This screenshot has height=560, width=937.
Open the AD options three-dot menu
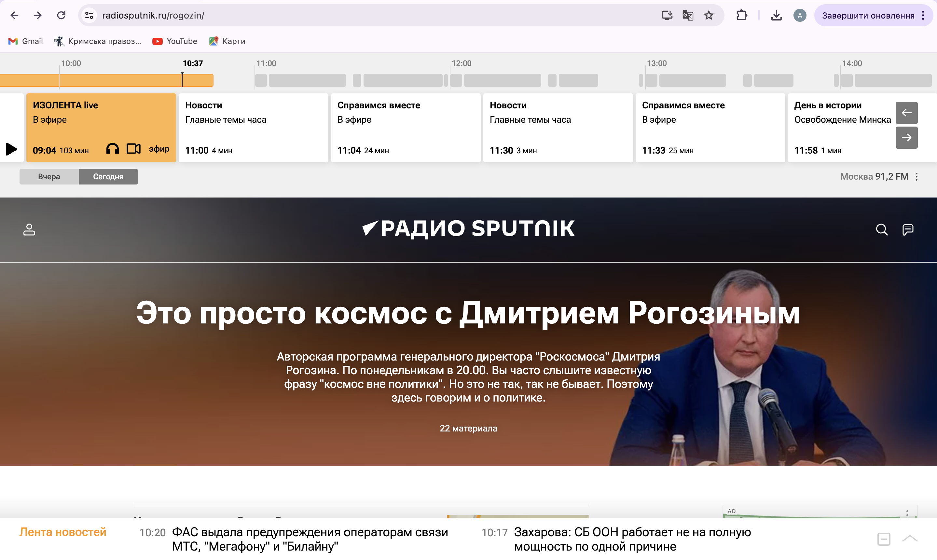pyautogui.click(x=907, y=513)
